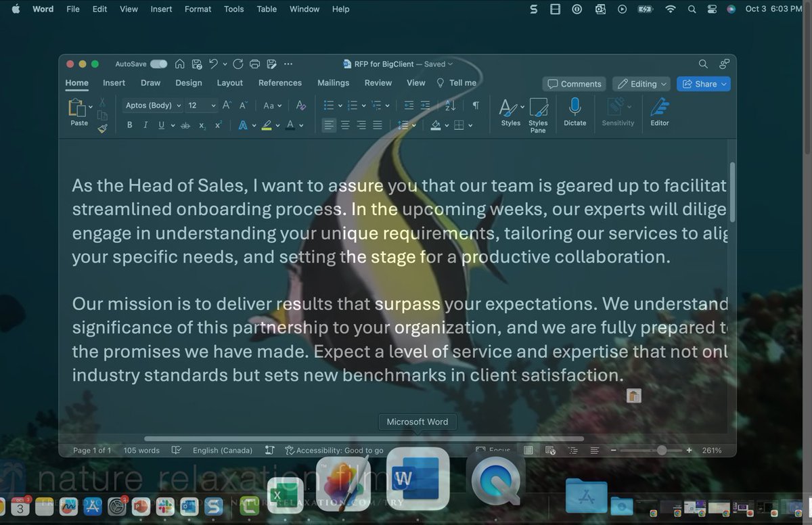Open the Aptos (Body) font dropdown
The width and height of the screenshot is (812, 525).
[x=154, y=106]
